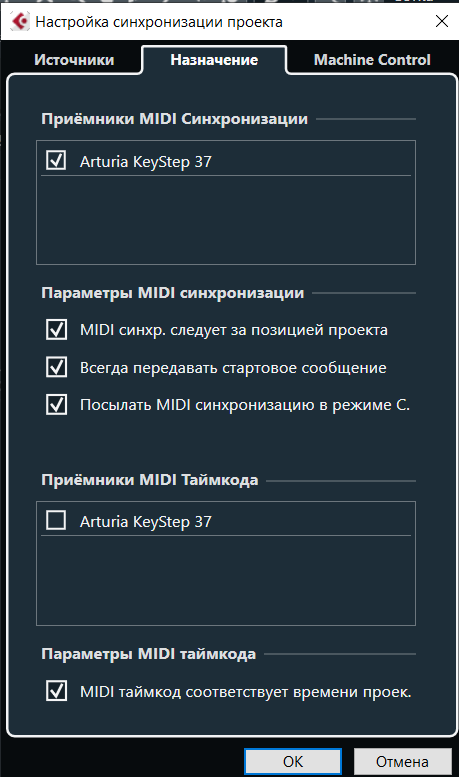Screen dimensions: 459x777
Task: Click empty area of MIDI timecode receivers list
Action: click(x=226, y=580)
